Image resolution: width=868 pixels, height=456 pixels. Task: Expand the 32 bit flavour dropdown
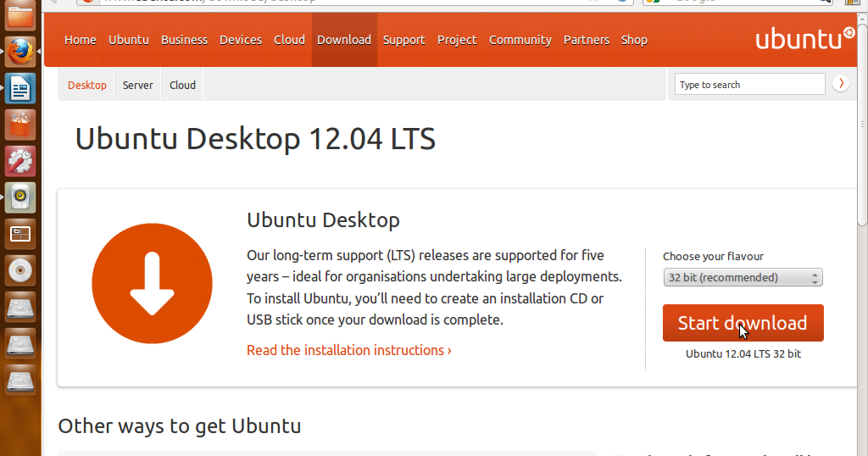point(743,278)
